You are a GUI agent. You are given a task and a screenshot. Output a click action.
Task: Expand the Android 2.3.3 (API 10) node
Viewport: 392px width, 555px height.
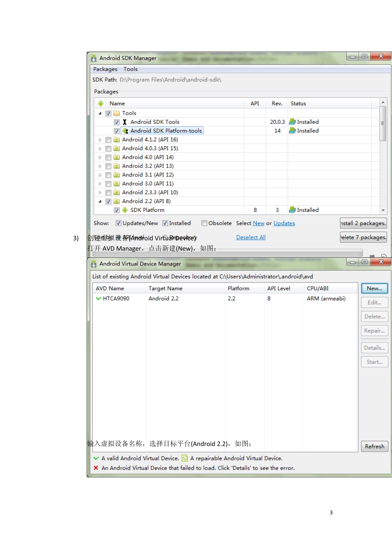tap(100, 193)
